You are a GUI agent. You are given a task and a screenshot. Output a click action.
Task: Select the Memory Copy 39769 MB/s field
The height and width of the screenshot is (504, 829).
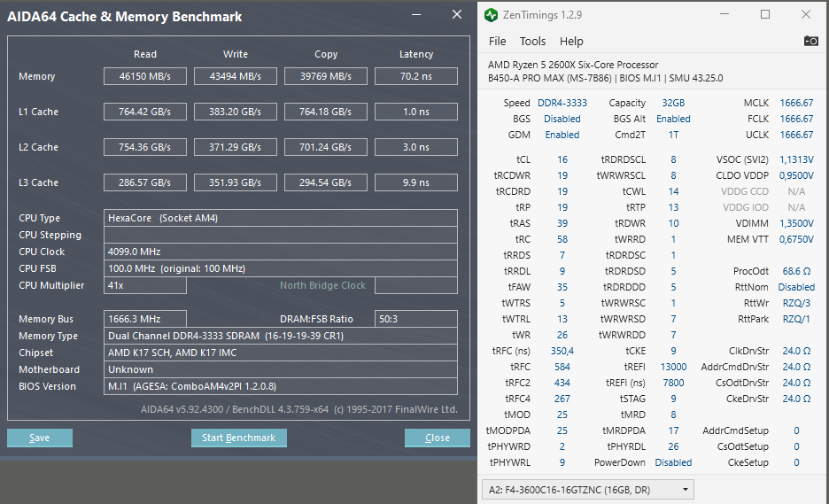click(326, 76)
